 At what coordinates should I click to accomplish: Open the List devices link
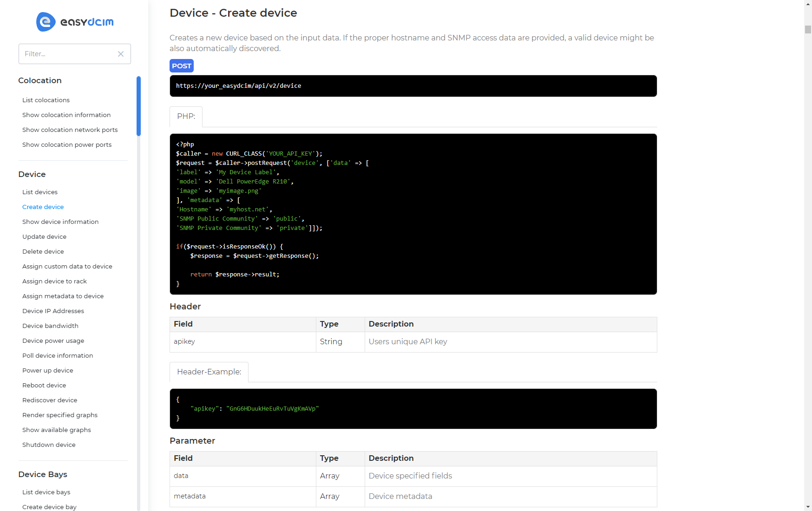point(40,192)
